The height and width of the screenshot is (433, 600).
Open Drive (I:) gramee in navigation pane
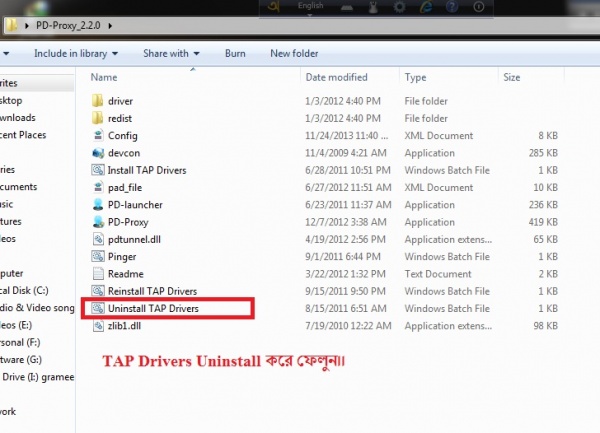[38, 377]
